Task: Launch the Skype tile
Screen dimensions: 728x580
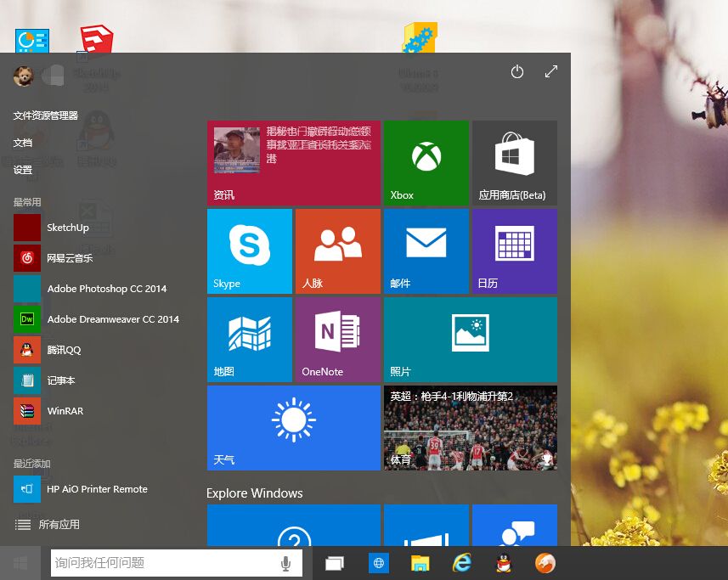Action: (250, 251)
